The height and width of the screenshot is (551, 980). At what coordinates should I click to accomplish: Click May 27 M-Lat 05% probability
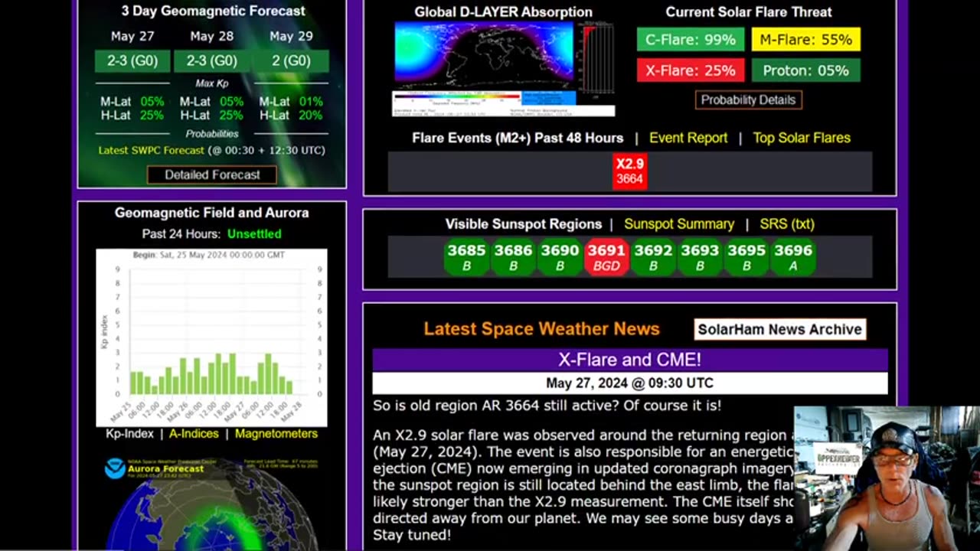[x=132, y=102]
